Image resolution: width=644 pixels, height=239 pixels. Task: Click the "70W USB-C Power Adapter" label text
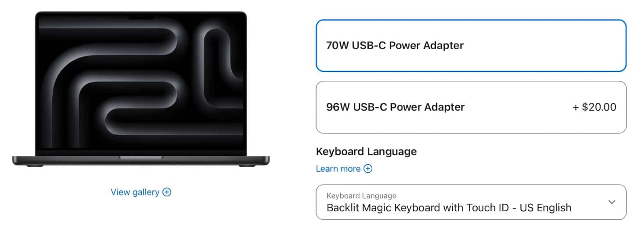[x=395, y=46]
